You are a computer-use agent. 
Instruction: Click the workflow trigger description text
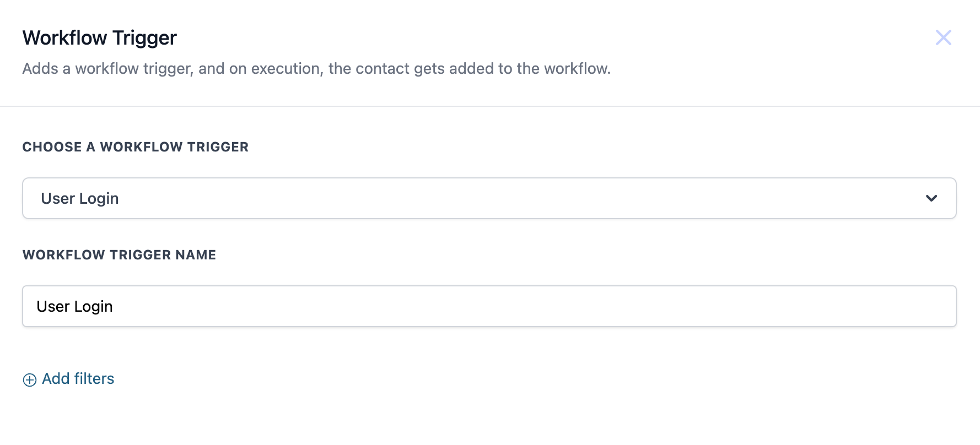pos(316,69)
